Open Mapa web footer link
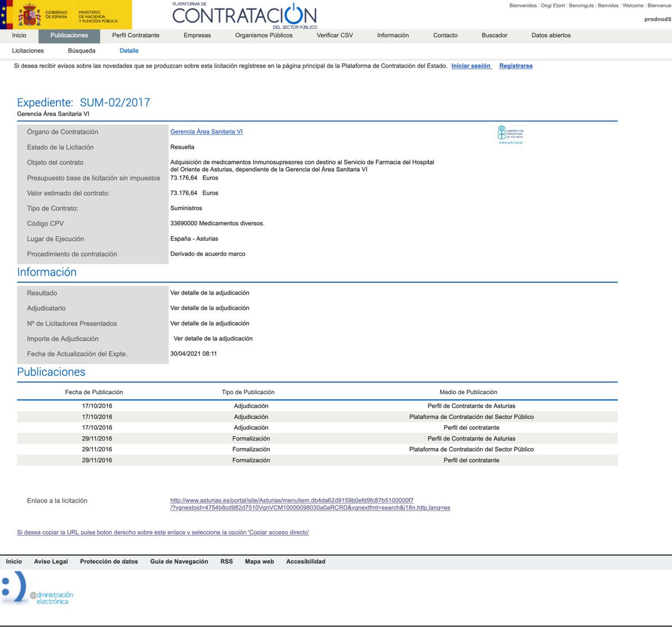Screen dimensions: 672x627 pyautogui.click(x=259, y=562)
